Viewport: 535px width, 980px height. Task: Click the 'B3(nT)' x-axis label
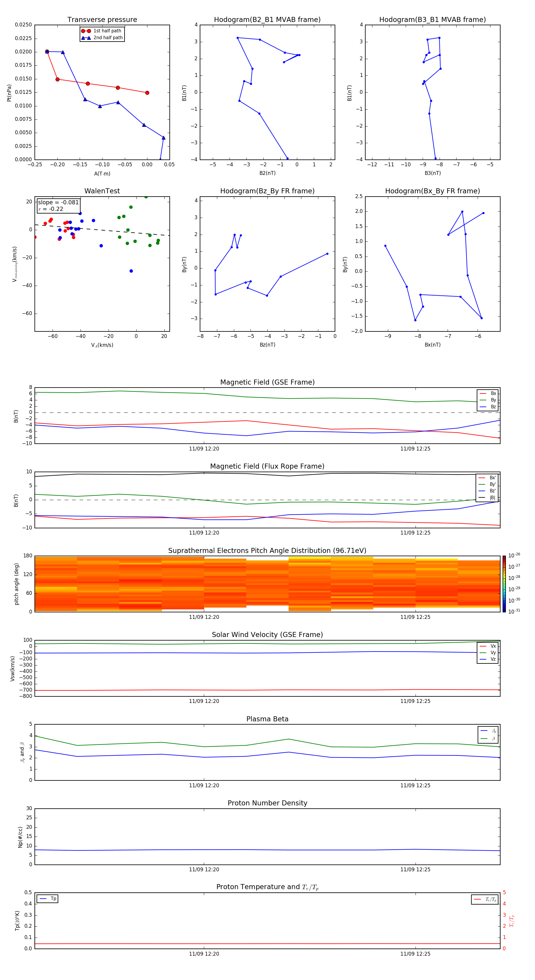[x=432, y=173]
